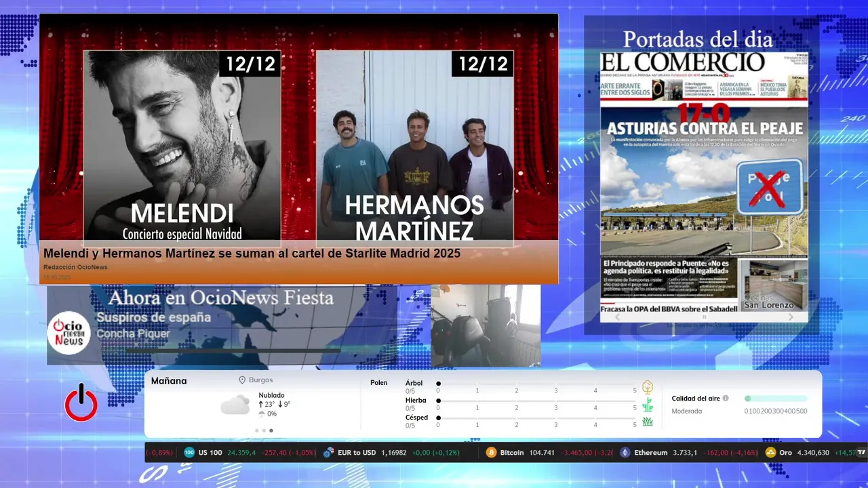Click the US 100 value "24.359,4"
Image resolution: width=868 pixels, height=488 pixels.
[x=241, y=452]
